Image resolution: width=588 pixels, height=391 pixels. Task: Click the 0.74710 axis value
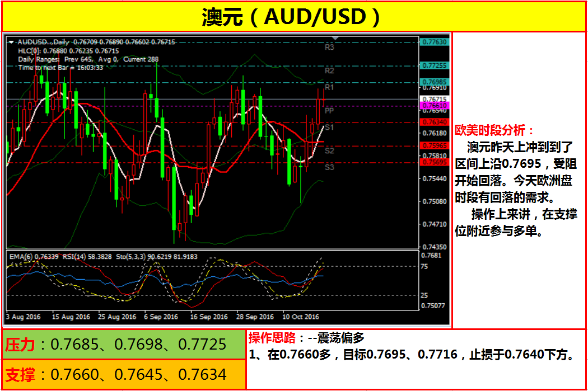pos(434,224)
